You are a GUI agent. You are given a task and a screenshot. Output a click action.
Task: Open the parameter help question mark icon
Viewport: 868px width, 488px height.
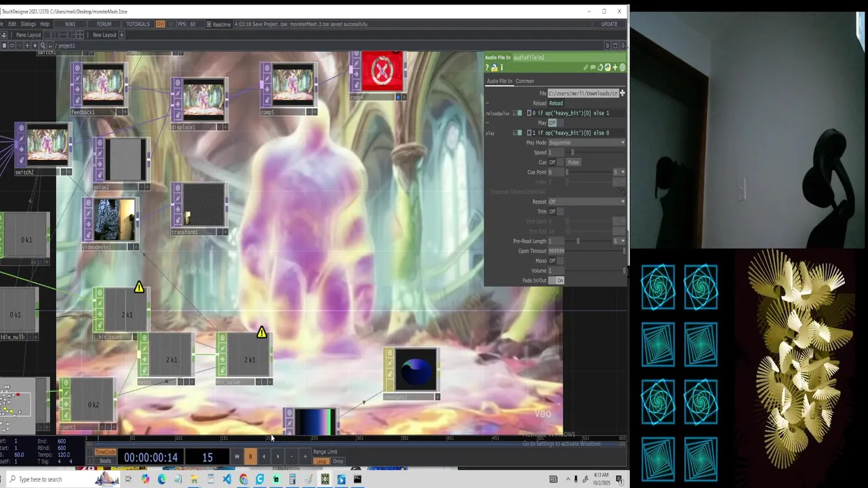tap(487, 68)
